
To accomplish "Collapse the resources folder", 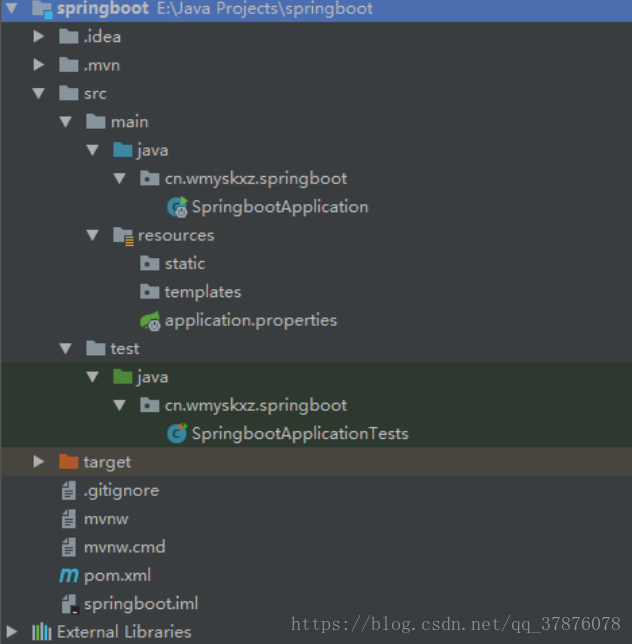I will tap(93, 235).
